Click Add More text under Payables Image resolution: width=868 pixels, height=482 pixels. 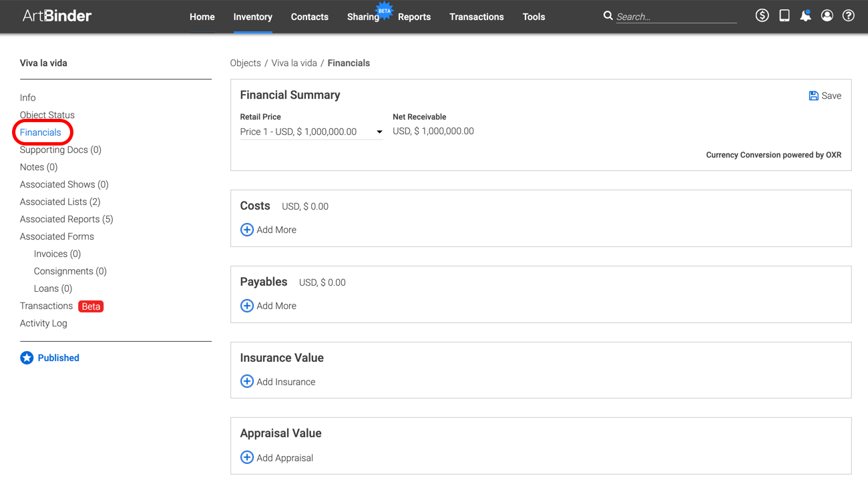(276, 306)
